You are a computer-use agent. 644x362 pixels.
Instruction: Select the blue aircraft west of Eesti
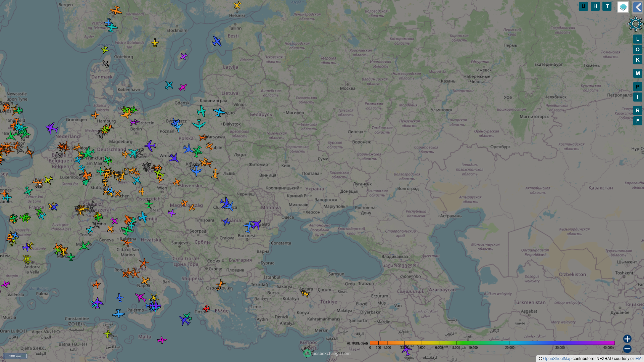(217, 42)
